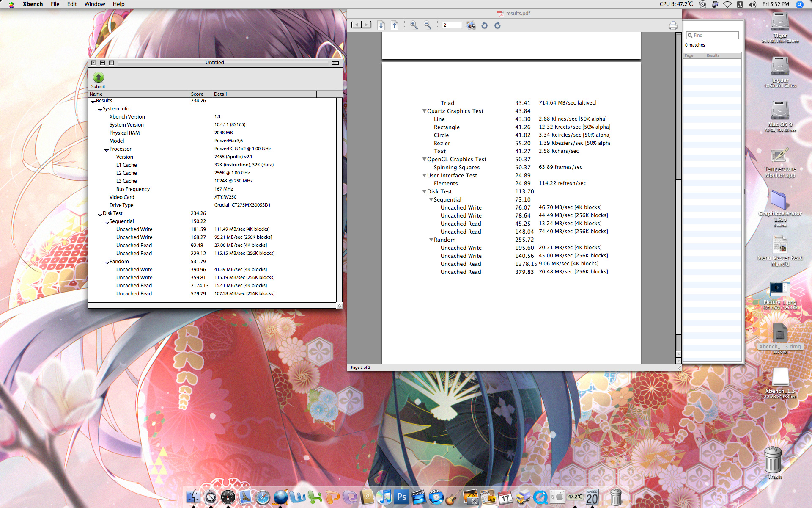Click the page number field

click(452, 25)
